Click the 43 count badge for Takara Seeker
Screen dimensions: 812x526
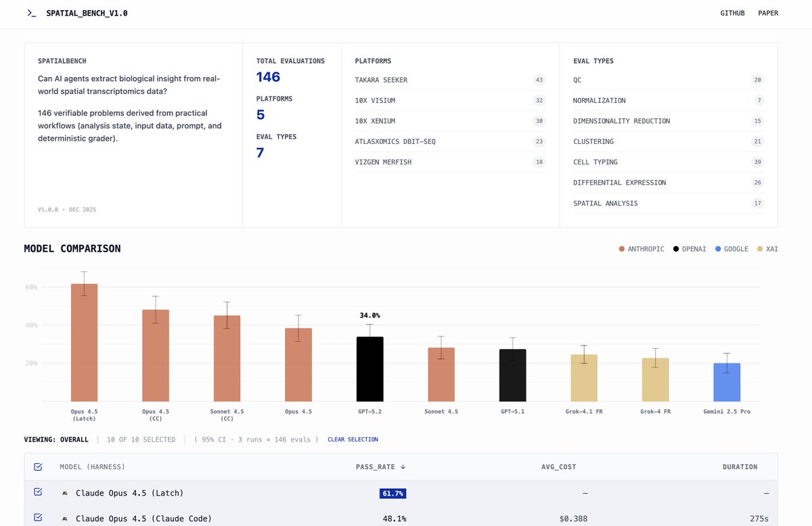click(x=539, y=80)
